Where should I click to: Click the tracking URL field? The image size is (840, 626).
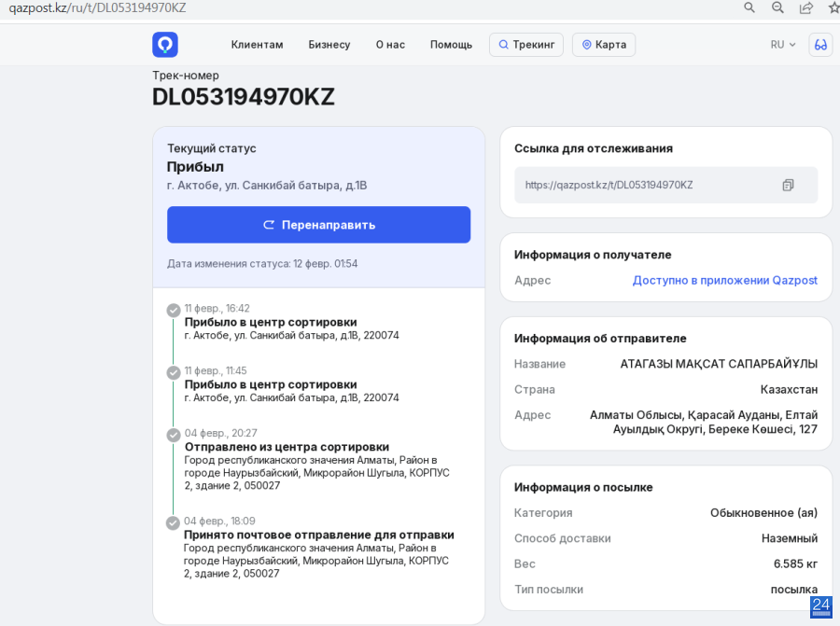coord(665,186)
